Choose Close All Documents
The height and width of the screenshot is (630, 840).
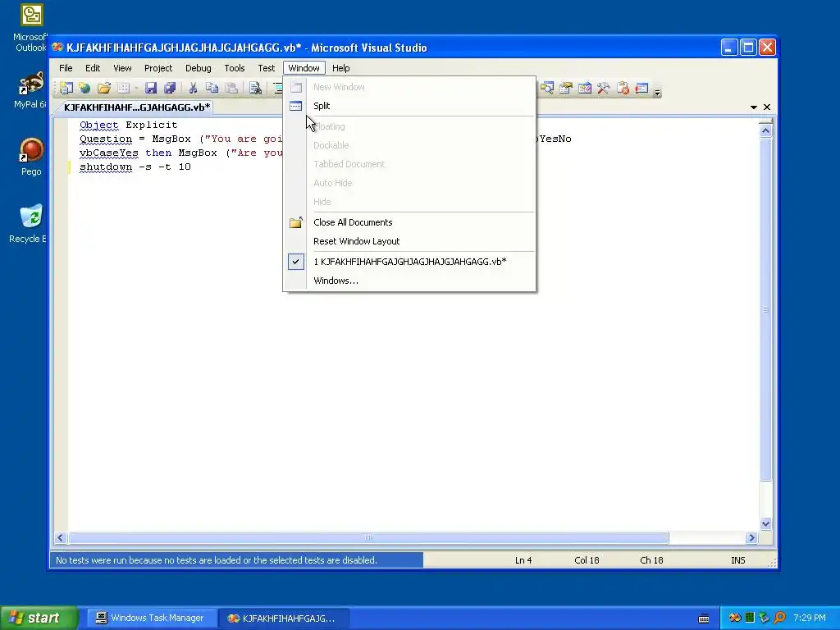coord(410,222)
